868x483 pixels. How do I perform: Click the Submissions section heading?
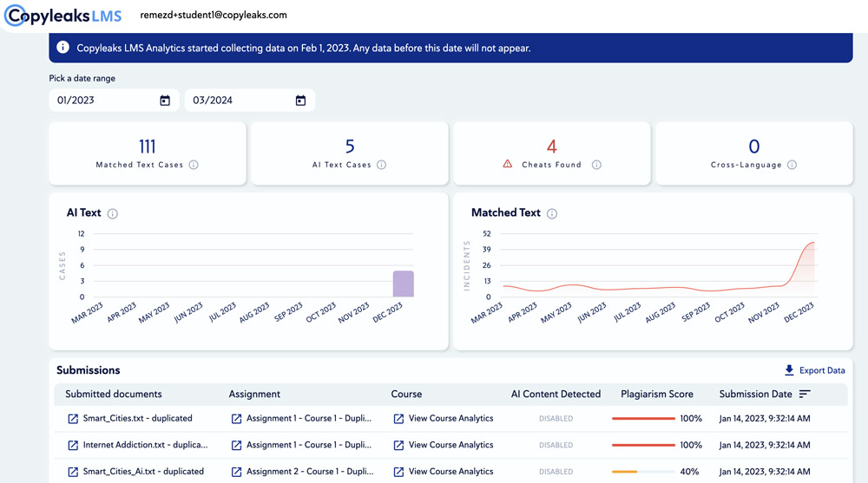click(x=88, y=370)
